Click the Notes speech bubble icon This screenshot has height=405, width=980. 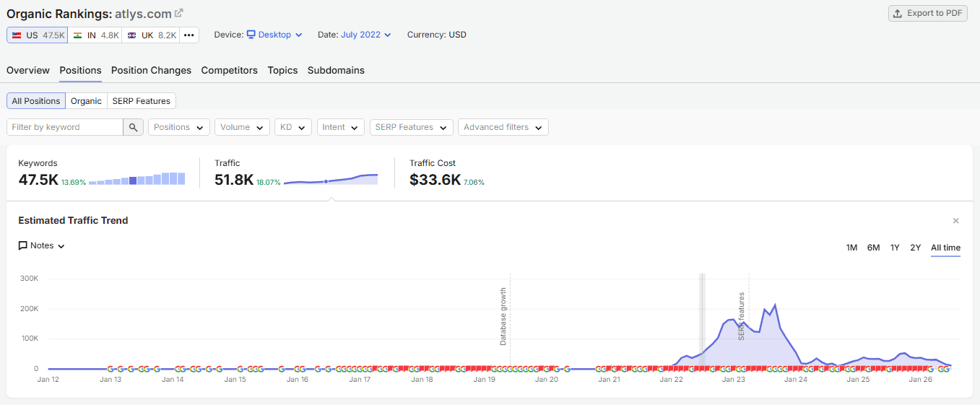(23, 245)
